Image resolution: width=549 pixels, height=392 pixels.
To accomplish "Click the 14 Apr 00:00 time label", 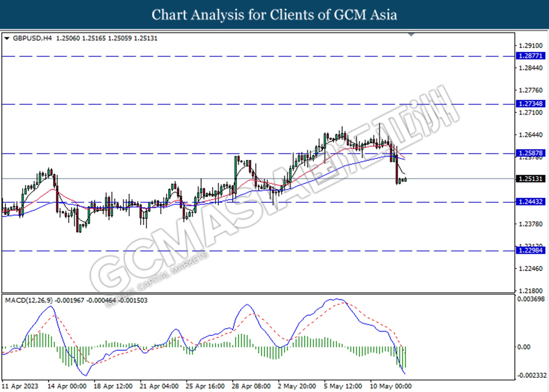I will [x=67, y=386].
